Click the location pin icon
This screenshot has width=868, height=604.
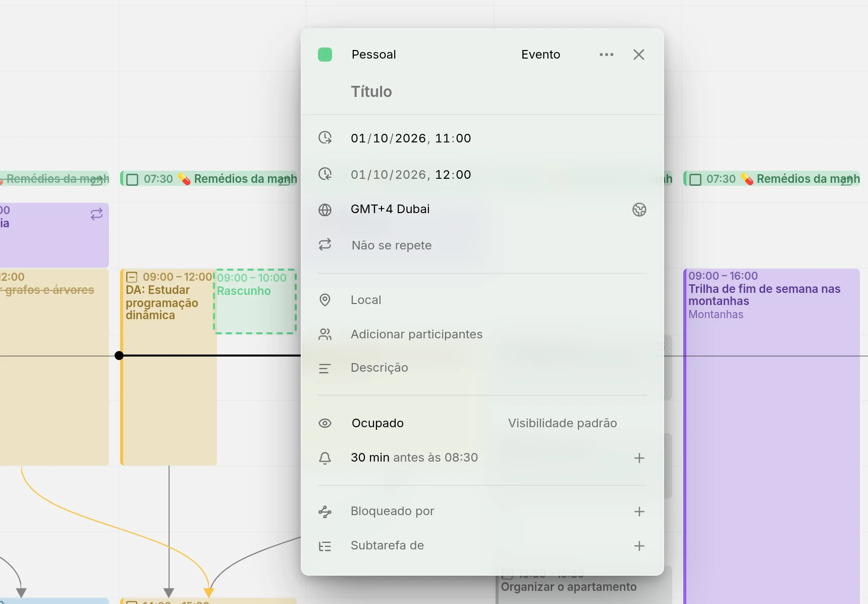325,300
